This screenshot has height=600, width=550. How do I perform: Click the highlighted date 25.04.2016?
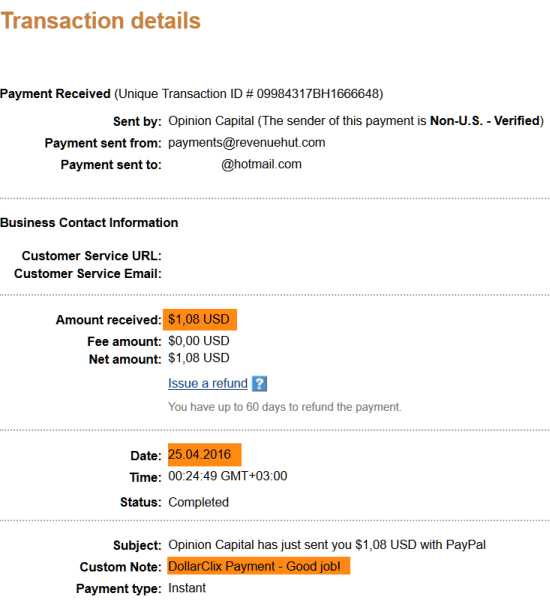pos(204,455)
